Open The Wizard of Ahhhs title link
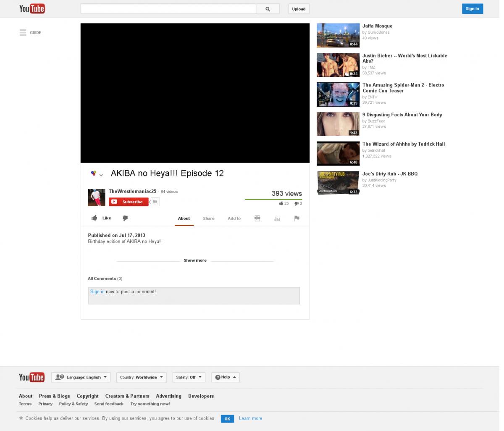 (404, 144)
